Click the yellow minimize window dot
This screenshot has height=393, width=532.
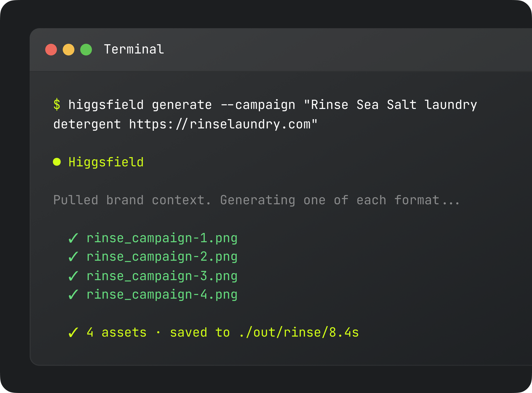click(69, 50)
